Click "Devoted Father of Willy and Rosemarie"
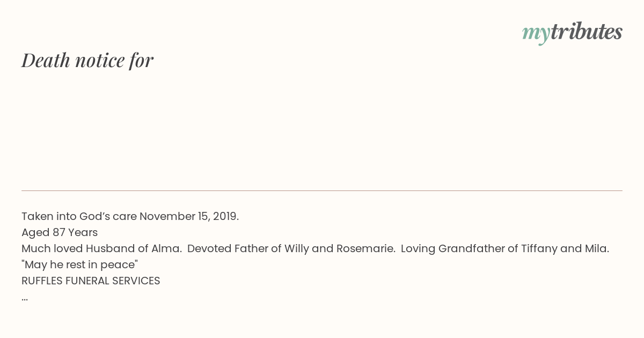This screenshot has width=644, height=338. click(291, 249)
